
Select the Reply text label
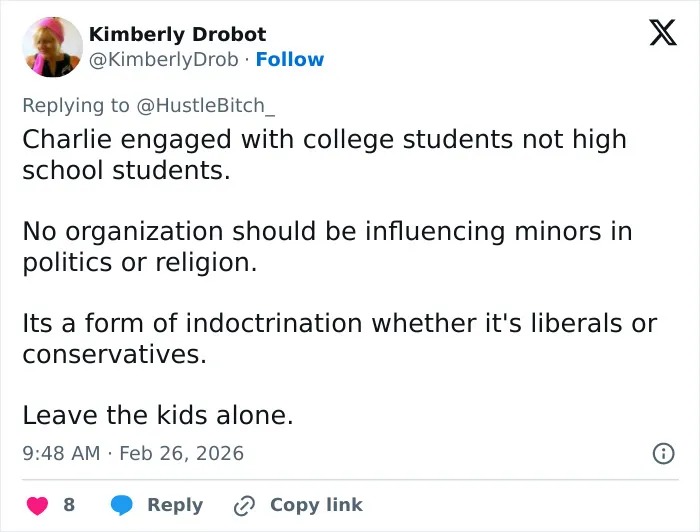175,505
